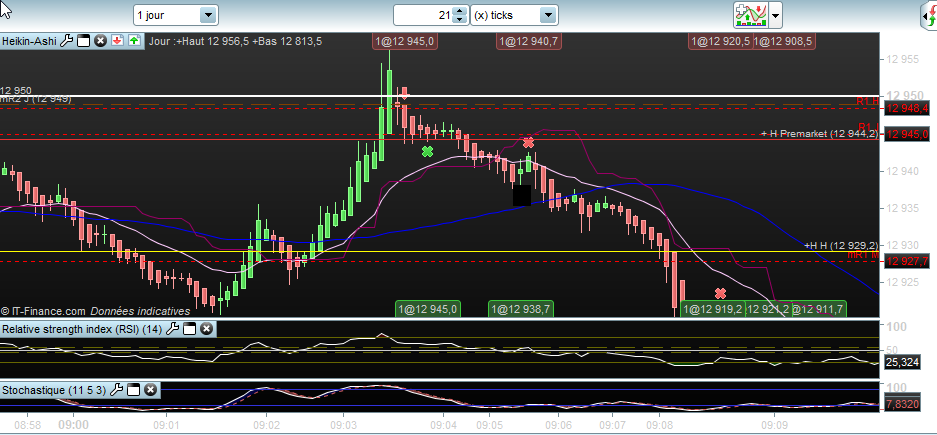Click the 12 948,4 red price tag

(907, 108)
